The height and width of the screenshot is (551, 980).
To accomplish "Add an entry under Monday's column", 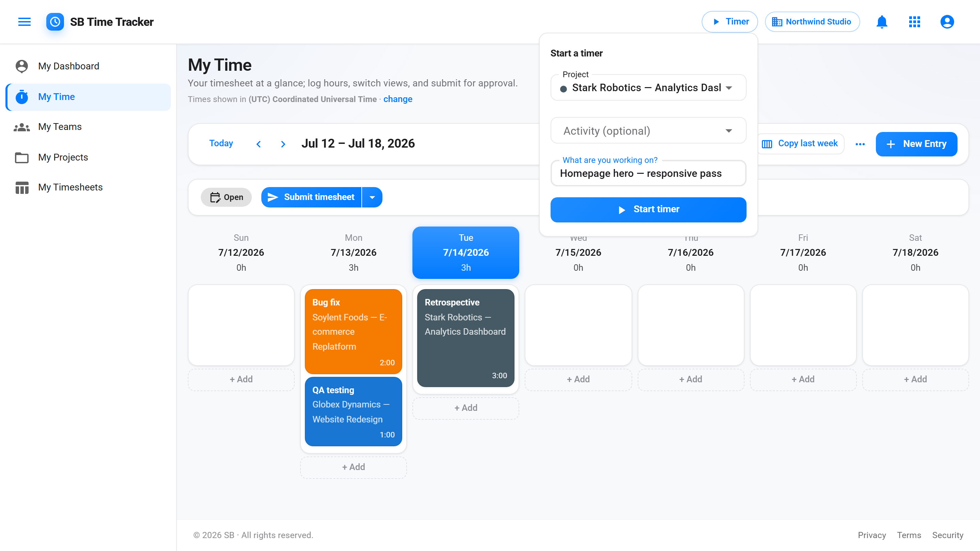I will [x=354, y=467].
